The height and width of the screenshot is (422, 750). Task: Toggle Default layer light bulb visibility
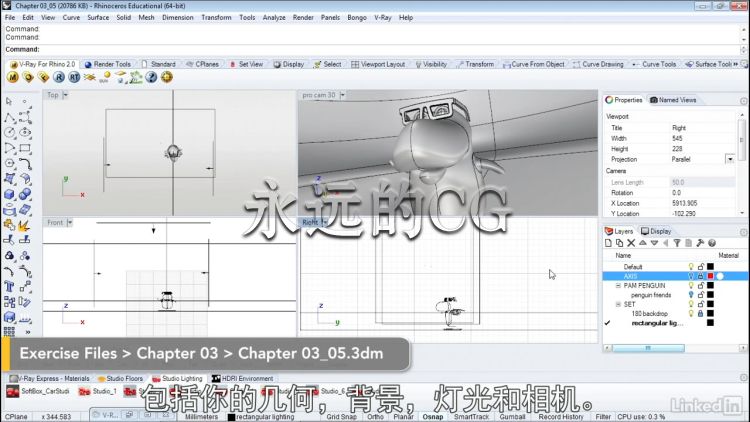pyautogui.click(x=691, y=267)
